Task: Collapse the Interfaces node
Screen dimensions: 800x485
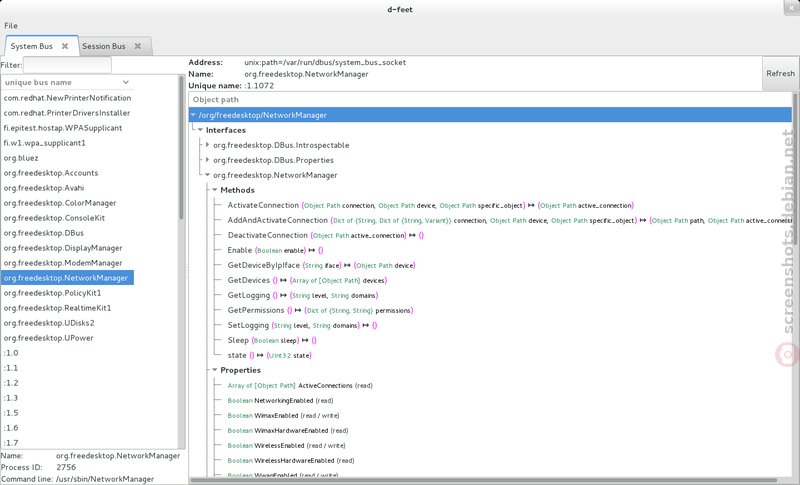Action: coord(201,130)
